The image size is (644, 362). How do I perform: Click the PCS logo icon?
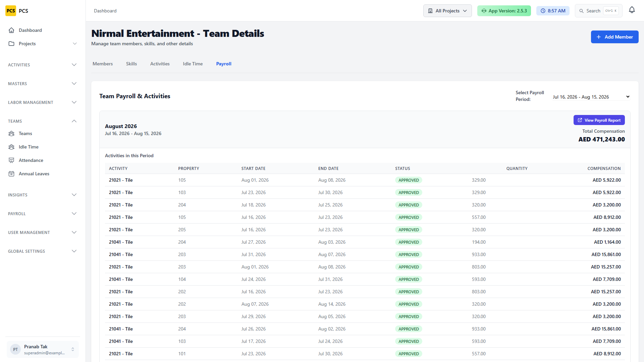11,11
